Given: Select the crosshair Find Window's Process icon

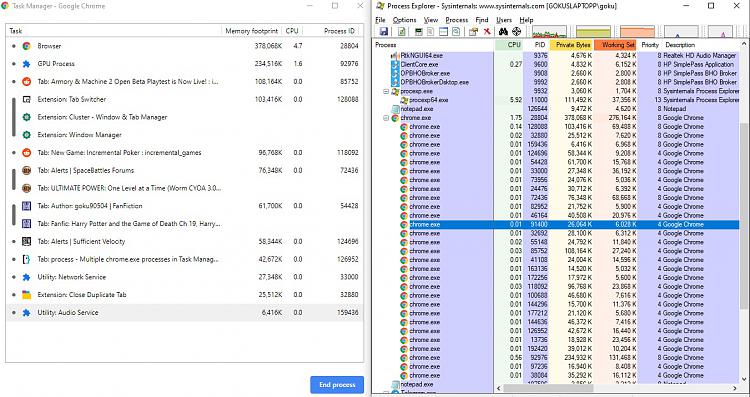Looking at the screenshot, I should point(517,32).
